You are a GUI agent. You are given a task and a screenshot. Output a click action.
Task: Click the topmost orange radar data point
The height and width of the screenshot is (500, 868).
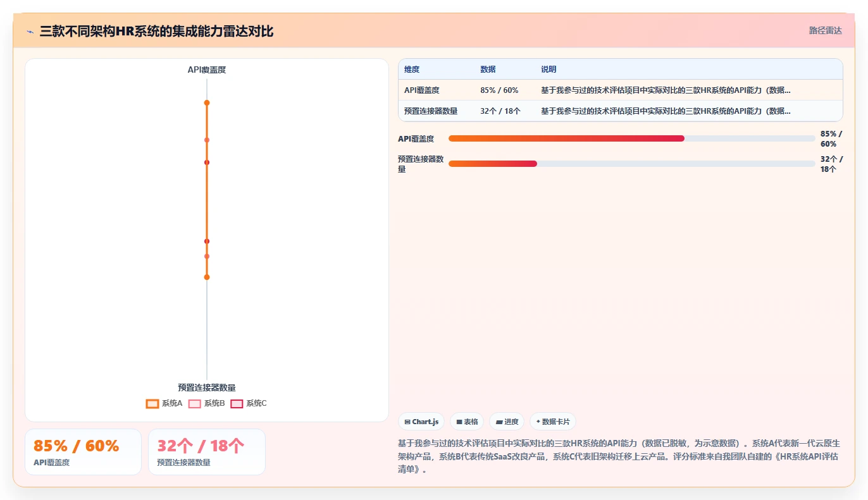click(207, 102)
